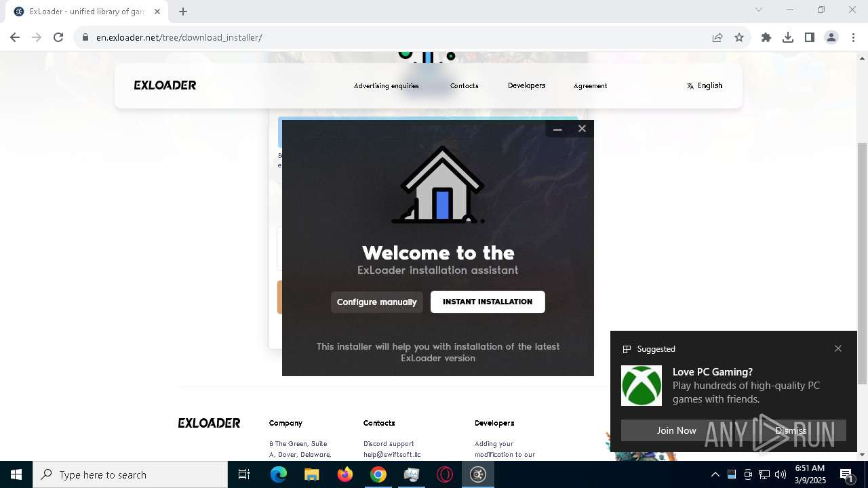Go back in Chrome
Viewport: 868px width, 488px height.
pyautogui.click(x=15, y=37)
